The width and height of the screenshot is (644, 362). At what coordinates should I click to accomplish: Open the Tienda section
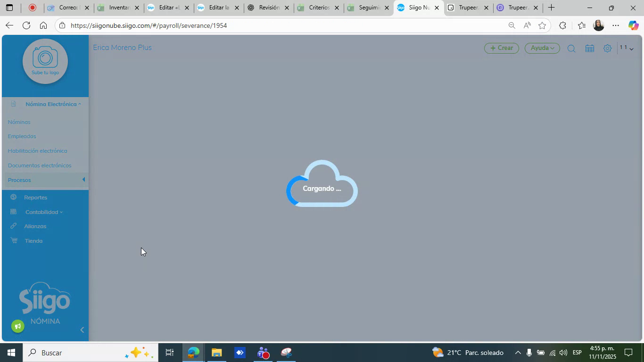33,241
